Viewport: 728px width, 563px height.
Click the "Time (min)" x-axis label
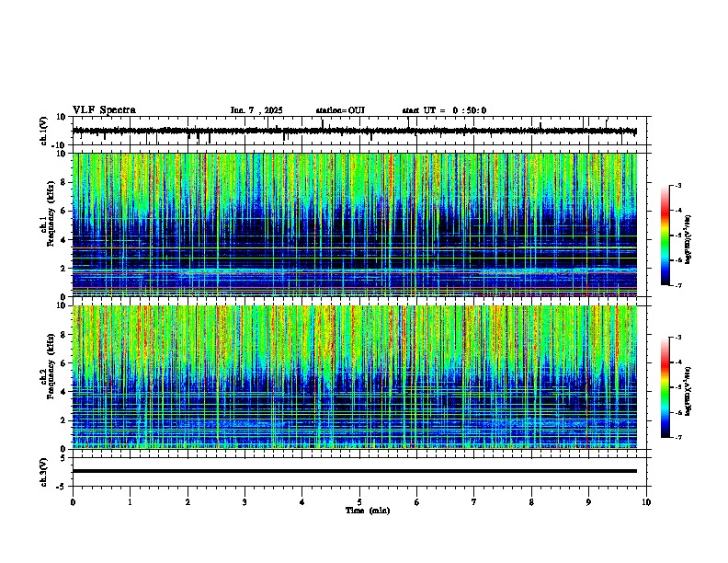tap(368, 511)
